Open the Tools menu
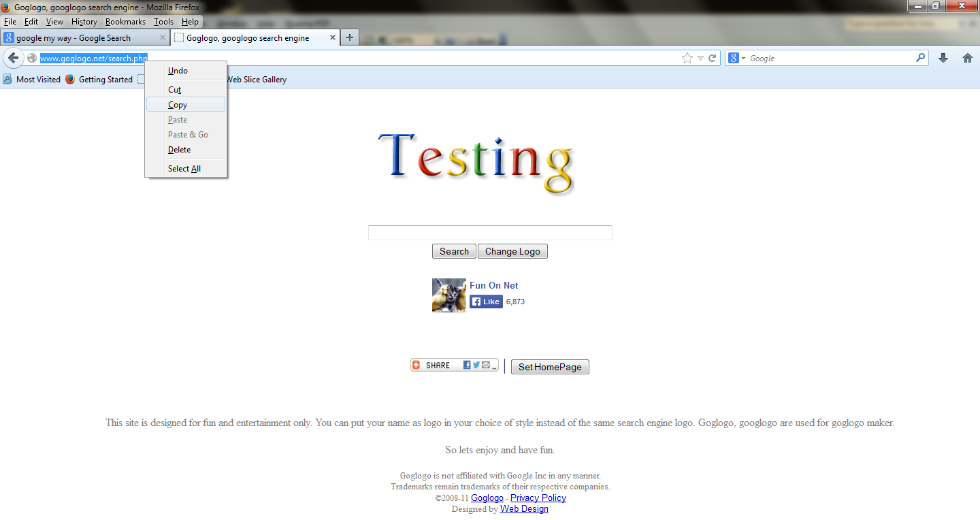This screenshot has height=520, width=980. coord(163,22)
